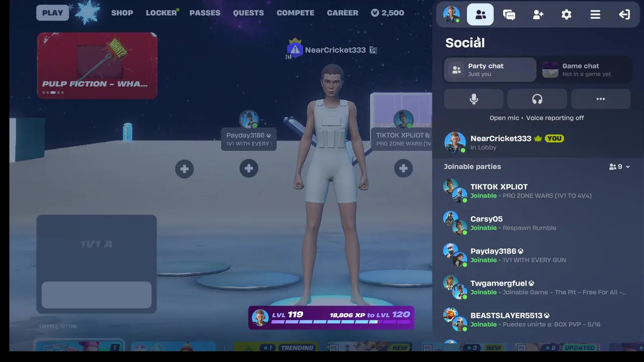The width and height of the screenshot is (644, 362).
Task: Open the hamburger menu icon
Action: click(x=595, y=15)
